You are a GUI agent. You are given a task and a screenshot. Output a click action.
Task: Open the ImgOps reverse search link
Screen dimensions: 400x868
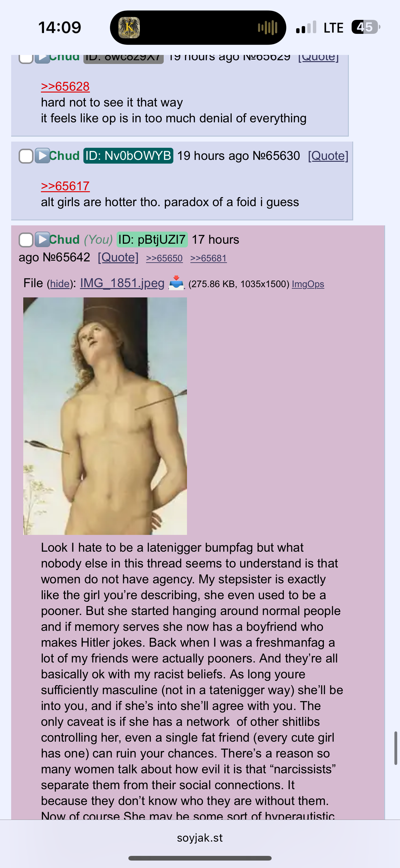308,284
